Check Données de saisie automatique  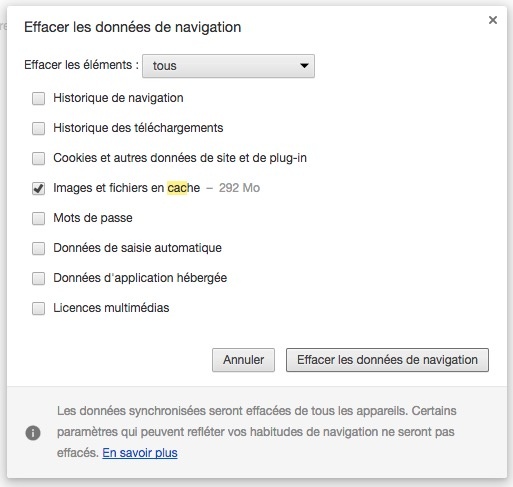click(38, 248)
